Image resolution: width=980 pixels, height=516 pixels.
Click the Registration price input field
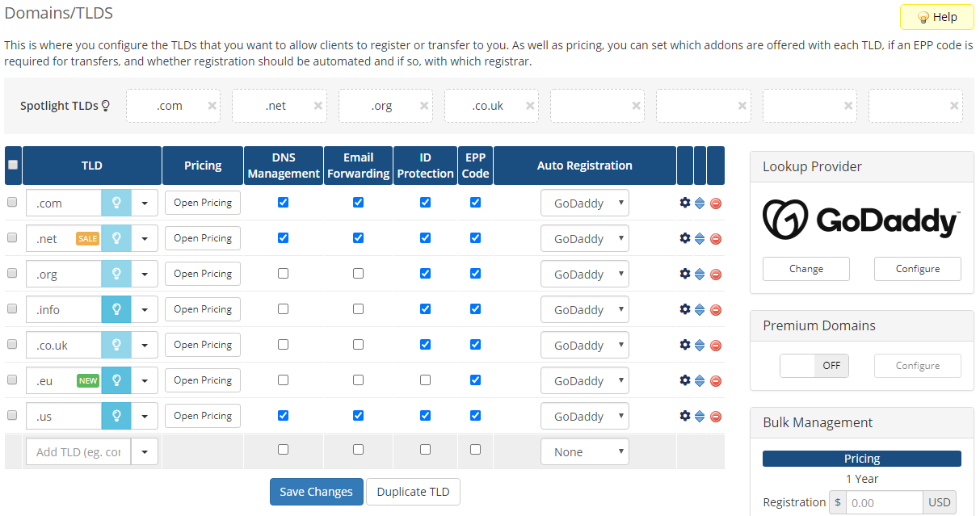point(884,501)
